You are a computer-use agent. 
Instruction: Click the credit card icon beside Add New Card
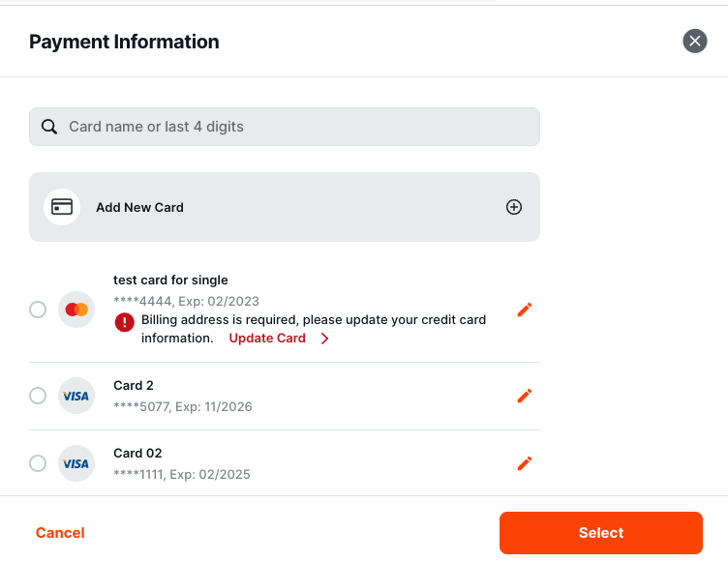coord(62,207)
